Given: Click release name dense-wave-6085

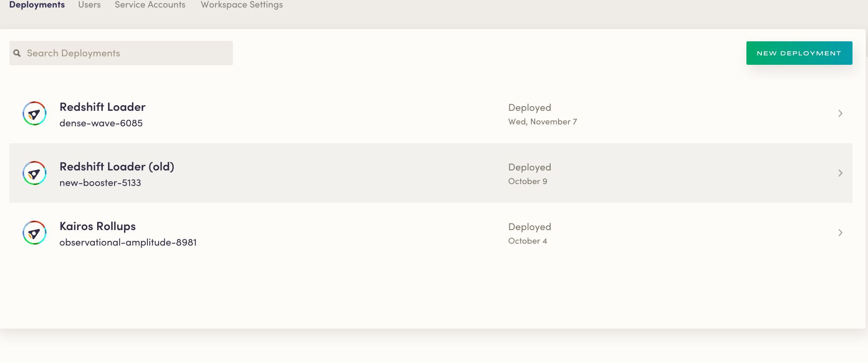Looking at the screenshot, I should click(x=101, y=123).
